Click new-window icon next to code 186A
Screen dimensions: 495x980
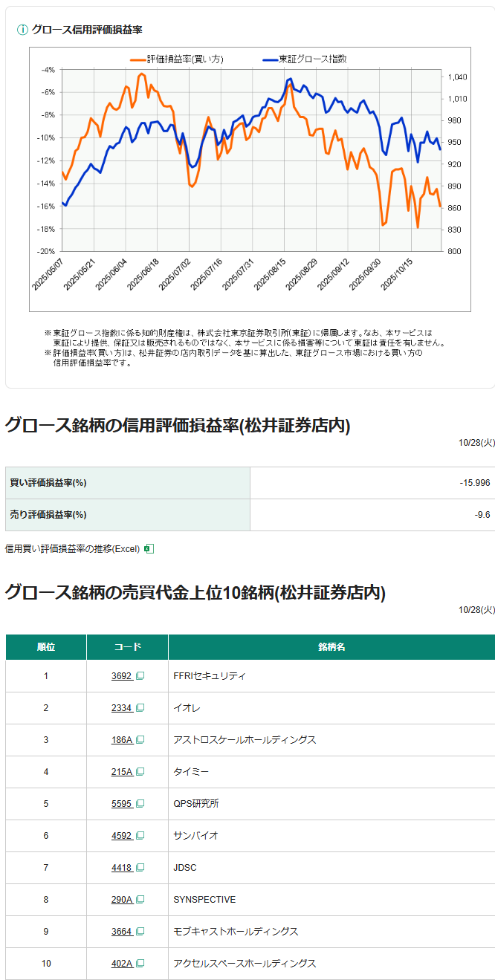click(140, 740)
